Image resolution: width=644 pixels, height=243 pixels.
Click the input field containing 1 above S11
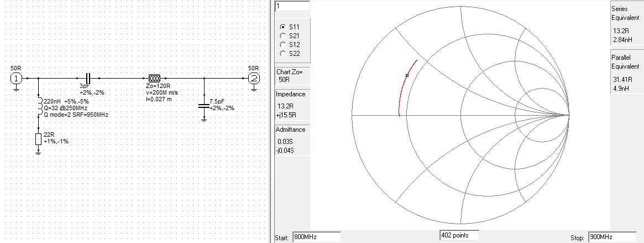click(292, 6)
